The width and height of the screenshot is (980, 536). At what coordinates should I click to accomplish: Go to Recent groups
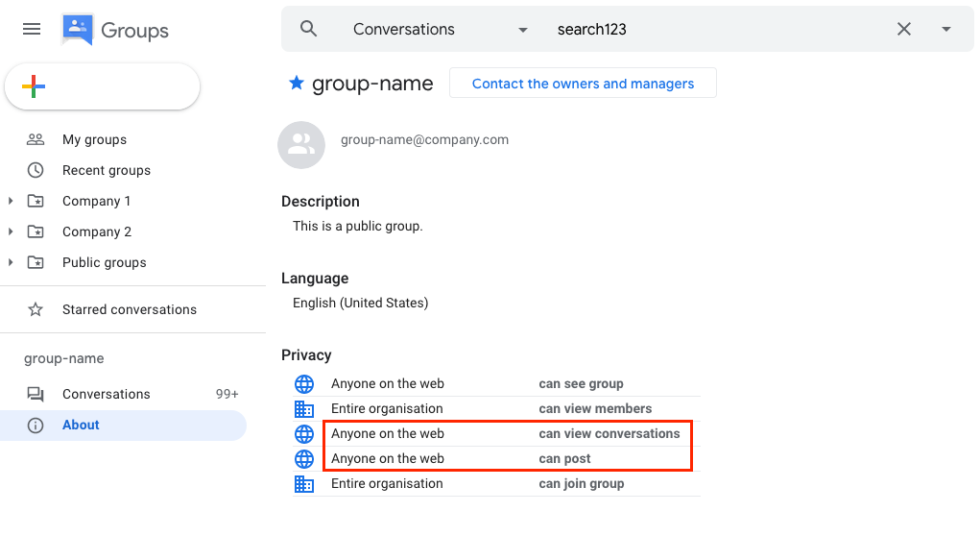tap(106, 170)
